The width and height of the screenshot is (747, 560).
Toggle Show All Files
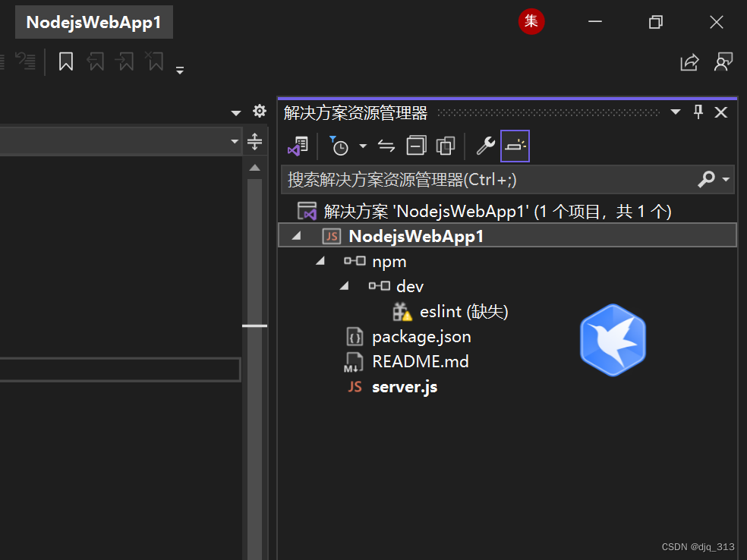coord(446,146)
